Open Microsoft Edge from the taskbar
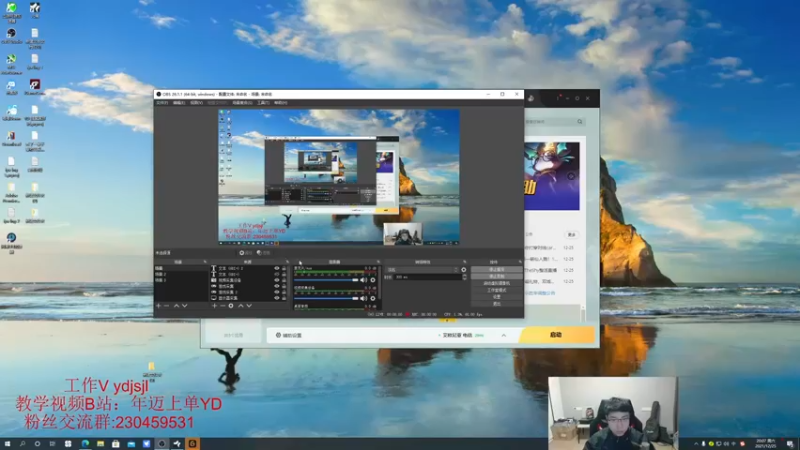The image size is (800, 450). 85,444
